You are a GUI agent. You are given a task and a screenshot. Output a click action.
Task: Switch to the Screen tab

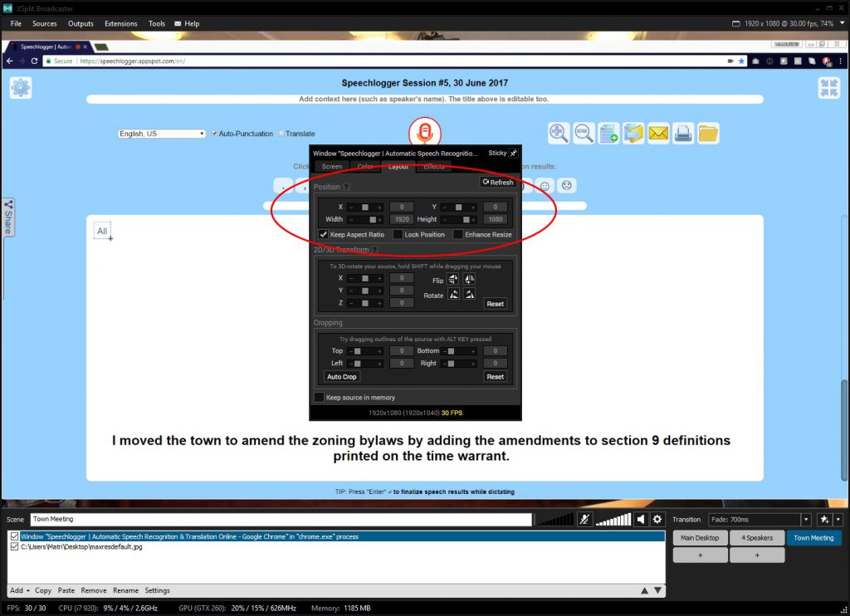332,167
